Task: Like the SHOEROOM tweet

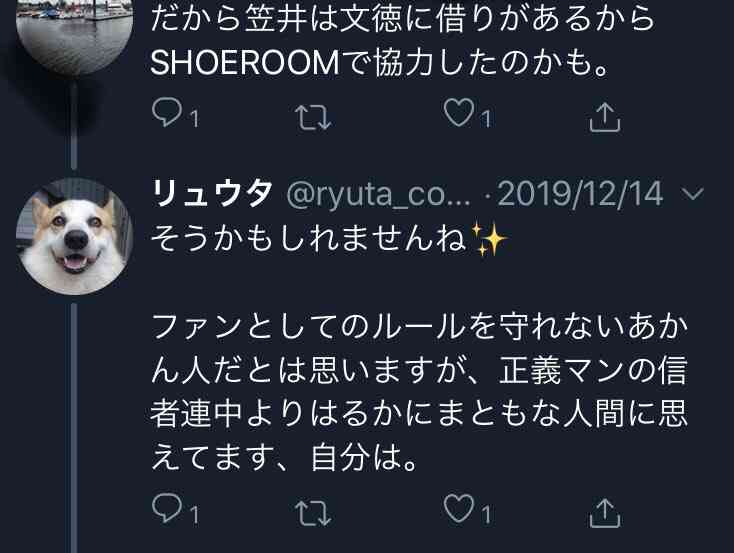Action: point(459,114)
